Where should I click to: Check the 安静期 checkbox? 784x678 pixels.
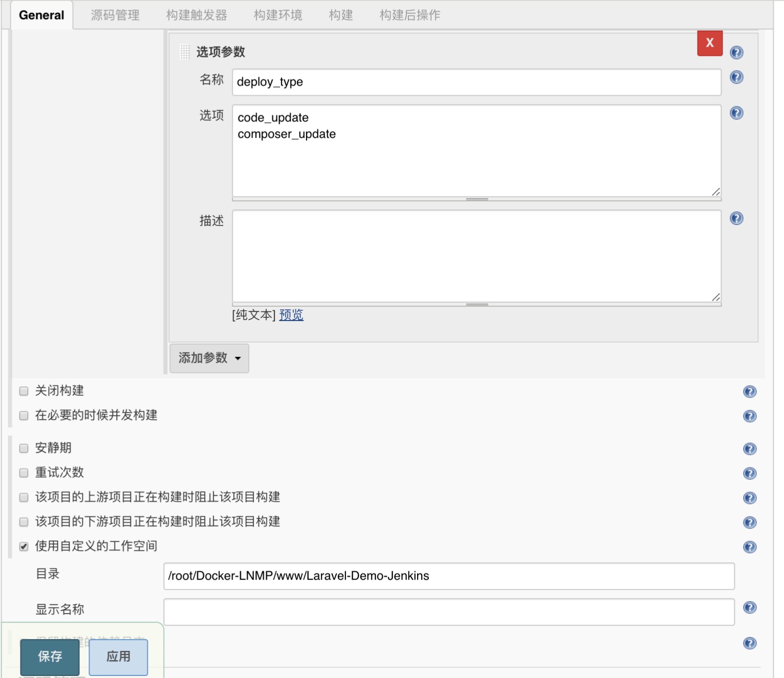pos(24,449)
